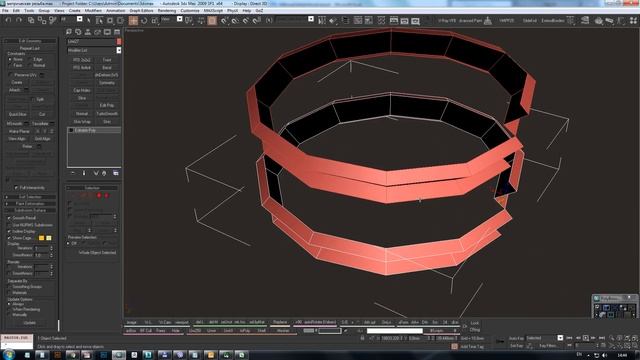The height and width of the screenshot is (360, 640).
Task: Open Configure Modifier Sets icon
Action: (116, 173)
